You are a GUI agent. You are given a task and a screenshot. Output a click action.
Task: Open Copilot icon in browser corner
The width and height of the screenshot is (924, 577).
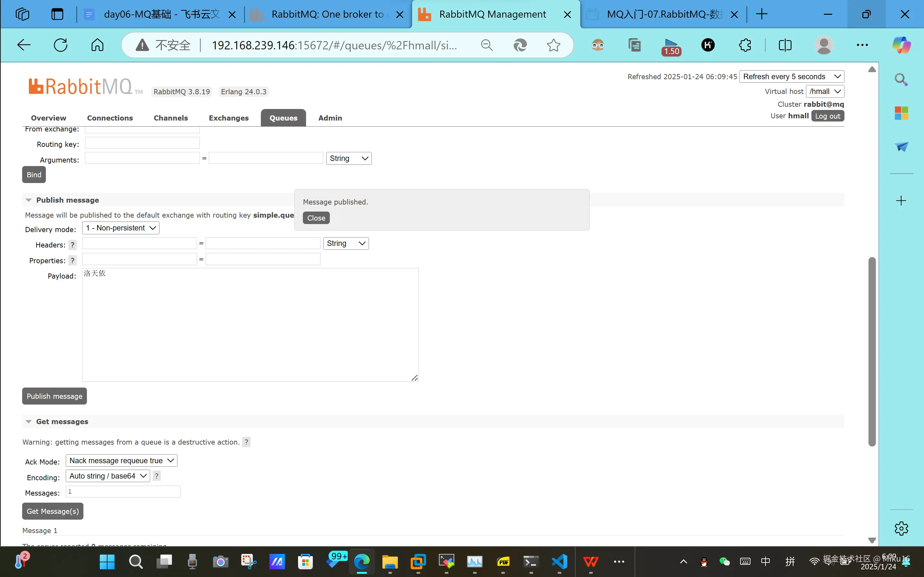[901, 46]
